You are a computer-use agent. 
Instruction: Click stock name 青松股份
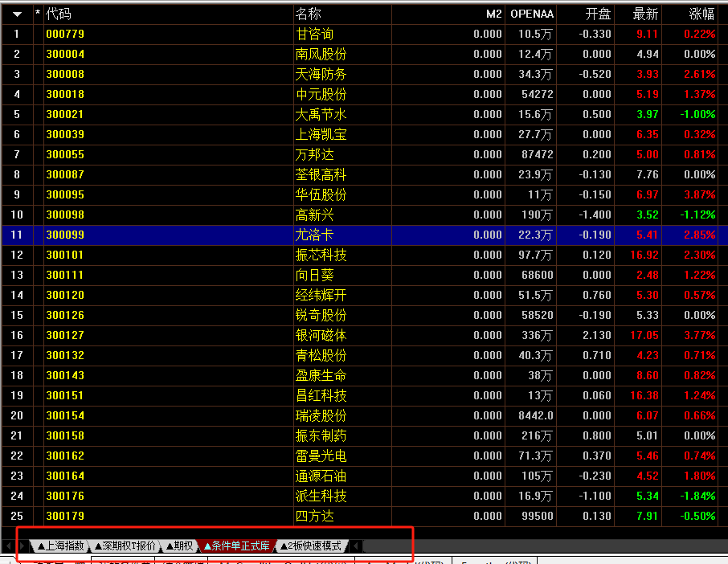pos(321,355)
